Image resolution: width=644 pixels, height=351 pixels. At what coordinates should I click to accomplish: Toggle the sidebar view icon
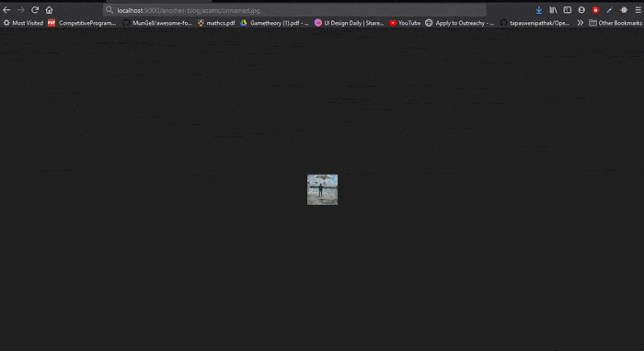568,10
